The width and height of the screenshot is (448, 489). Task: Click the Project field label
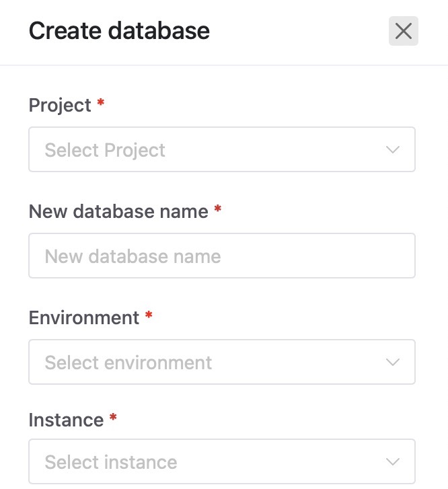tap(60, 106)
